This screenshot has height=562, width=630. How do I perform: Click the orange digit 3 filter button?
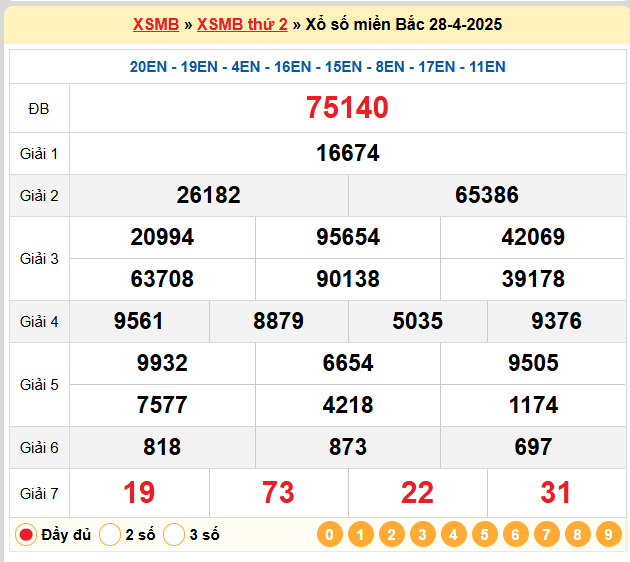pyautogui.click(x=422, y=534)
